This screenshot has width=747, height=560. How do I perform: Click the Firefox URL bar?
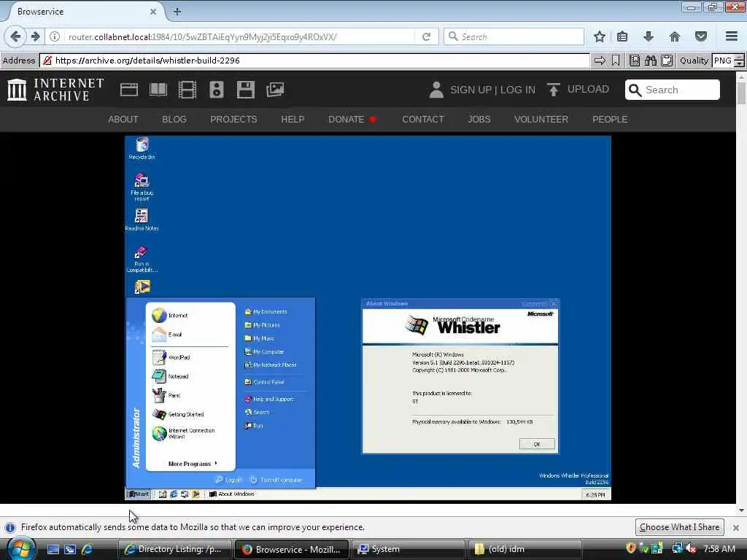pos(239,36)
